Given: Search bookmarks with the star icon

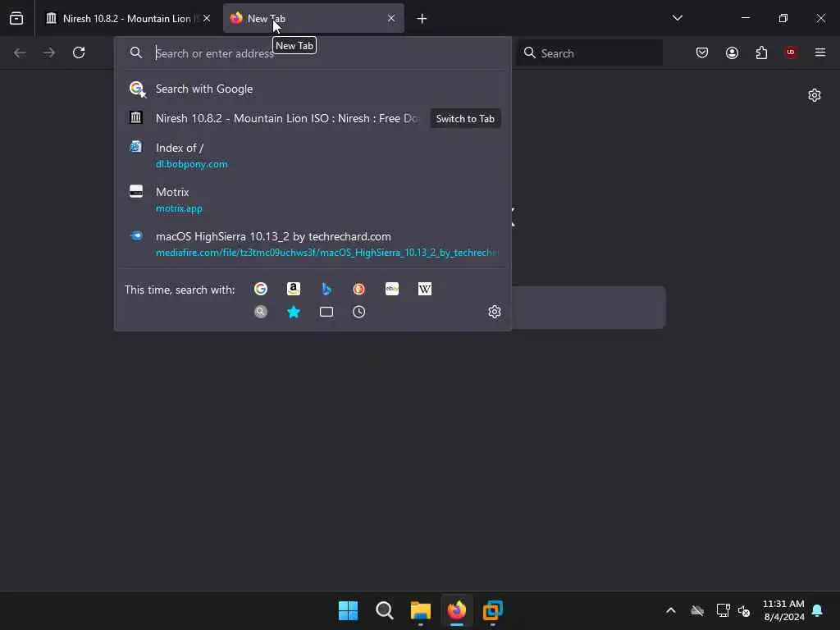Looking at the screenshot, I should pos(294,312).
